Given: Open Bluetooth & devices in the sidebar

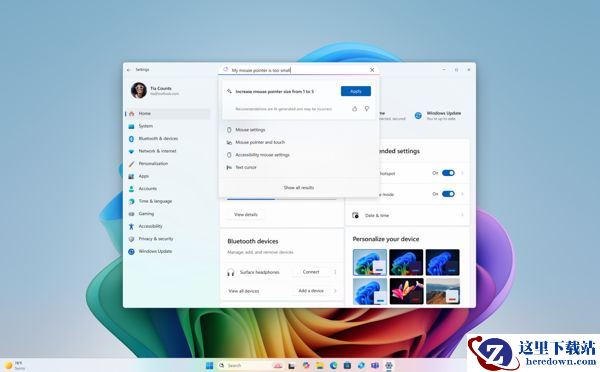Looking at the screenshot, I should click(x=158, y=139).
